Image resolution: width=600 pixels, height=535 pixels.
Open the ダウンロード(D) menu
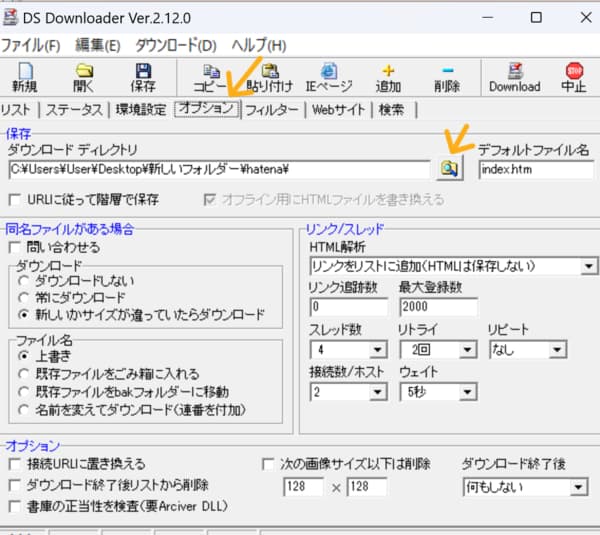[x=175, y=45]
